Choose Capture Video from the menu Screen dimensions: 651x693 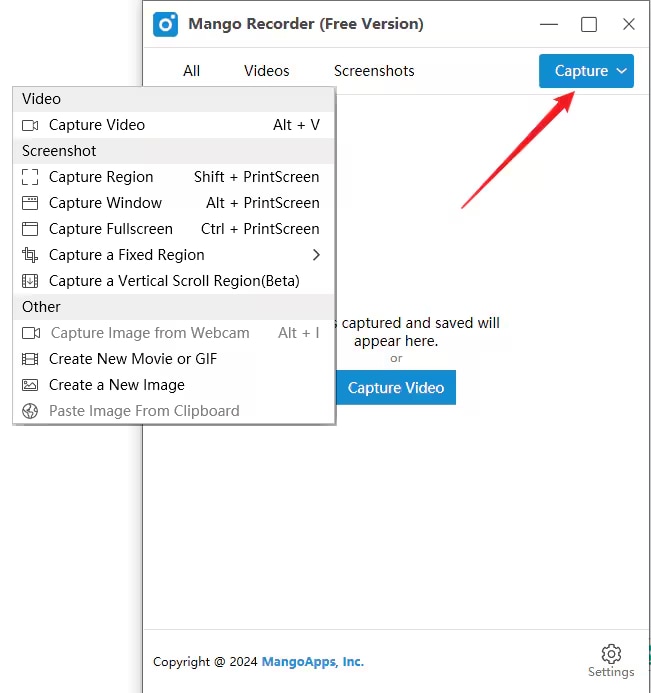pos(97,125)
